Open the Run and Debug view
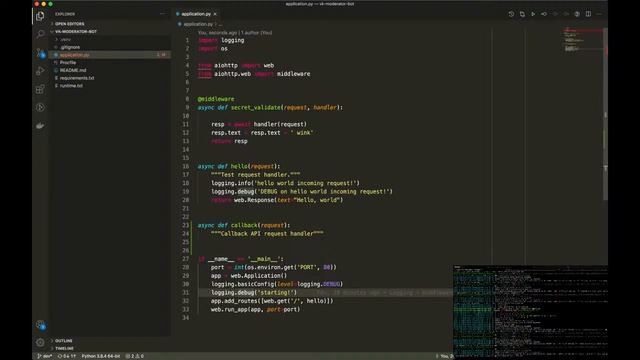Viewport: 640px width, 360px height. (40, 71)
